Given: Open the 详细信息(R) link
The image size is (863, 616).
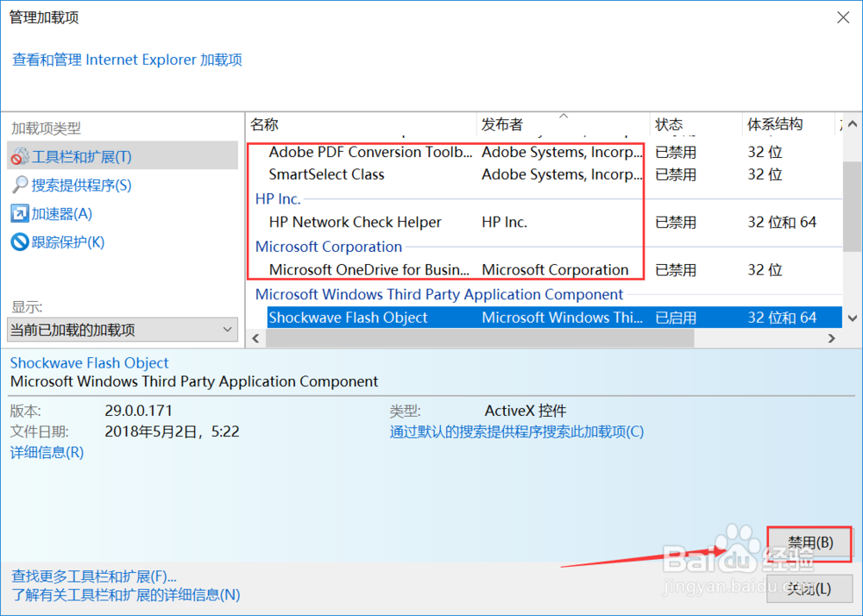Looking at the screenshot, I should click(x=47, y=453).
